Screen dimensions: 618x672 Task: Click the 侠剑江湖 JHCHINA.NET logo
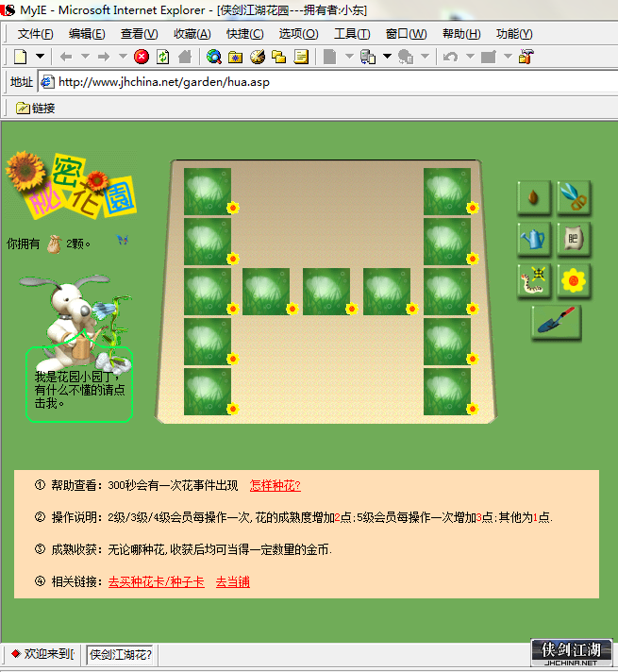[x=571, y=653]
